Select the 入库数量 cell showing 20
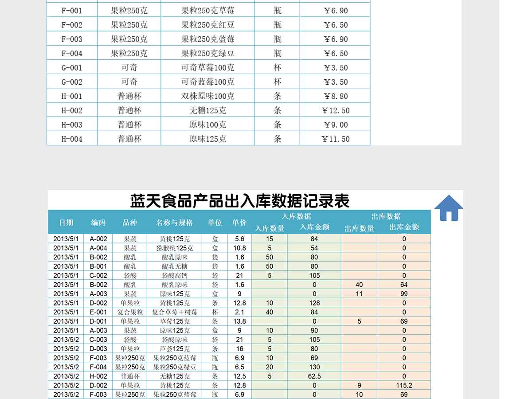Image resolution: width=532 pixels, height=399 pixels. (270, 367)
